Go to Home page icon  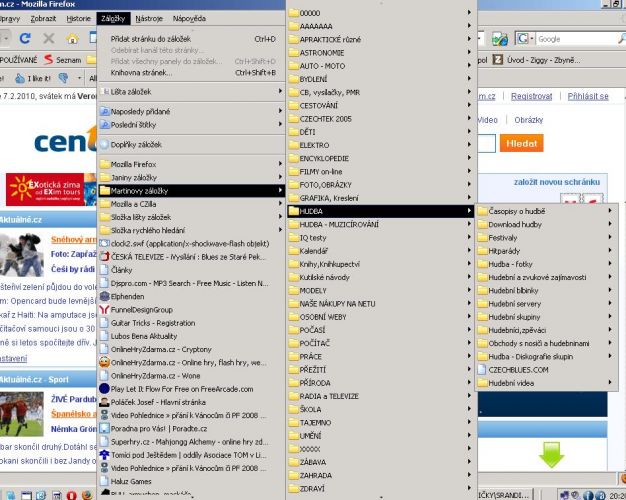(72, 39)
